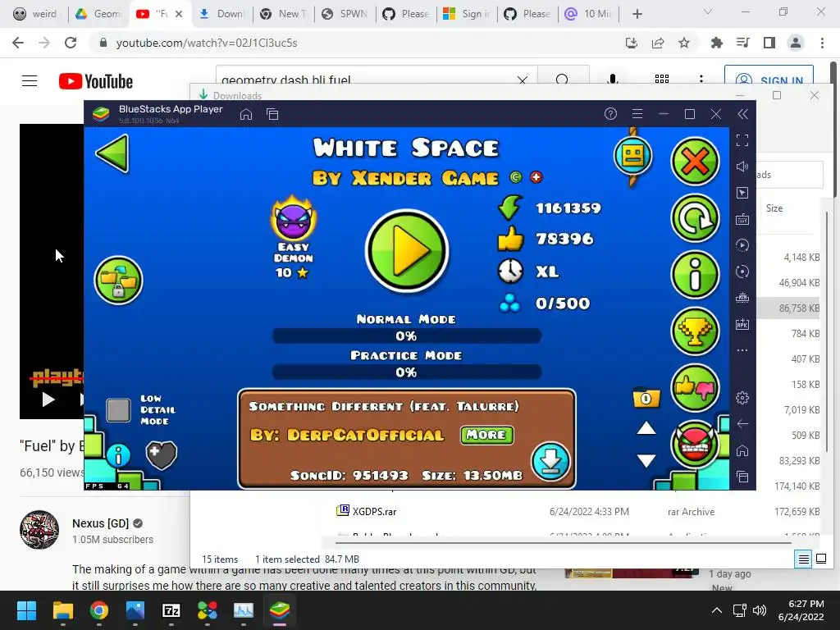Click BlueStacks sidebar home button
The width and height of the screenshot is (840, 630).
click(x=742, y=450)
